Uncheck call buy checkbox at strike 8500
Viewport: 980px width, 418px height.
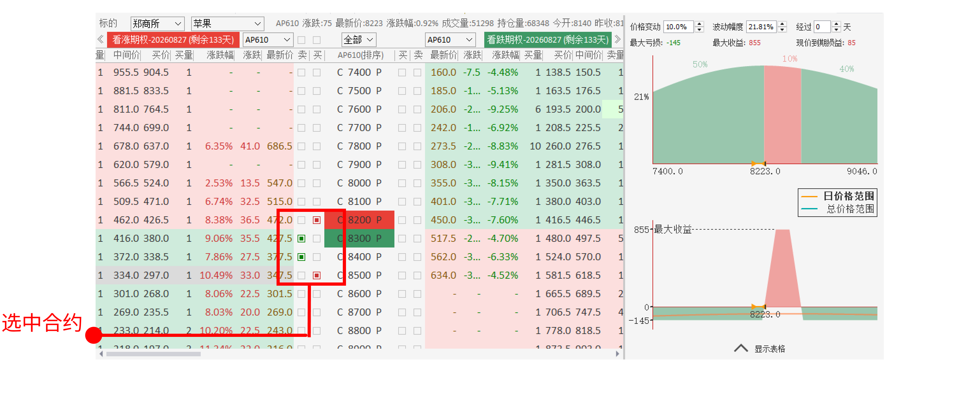tap(316, 275)
